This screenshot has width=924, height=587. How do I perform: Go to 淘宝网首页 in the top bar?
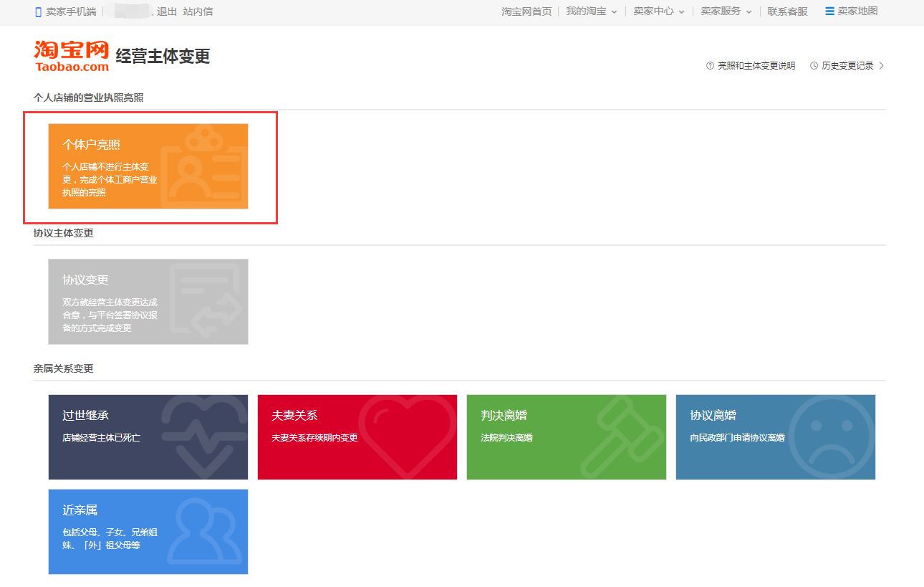coord(526,11)
